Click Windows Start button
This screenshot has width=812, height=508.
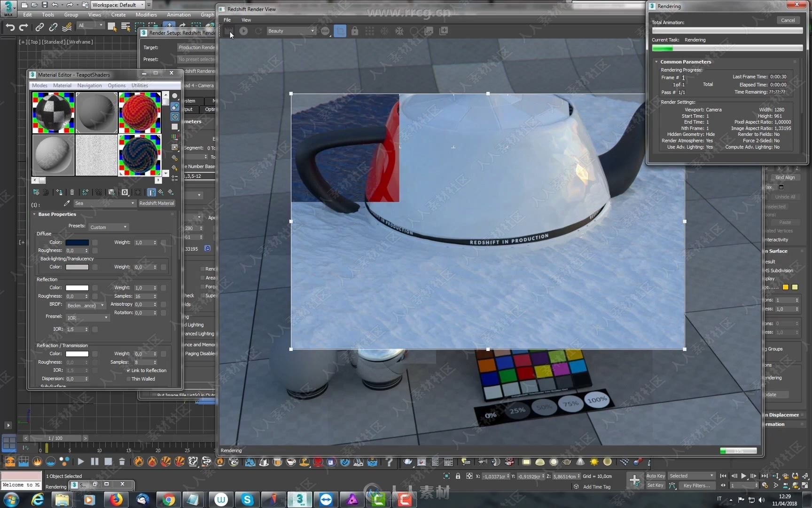11,499
